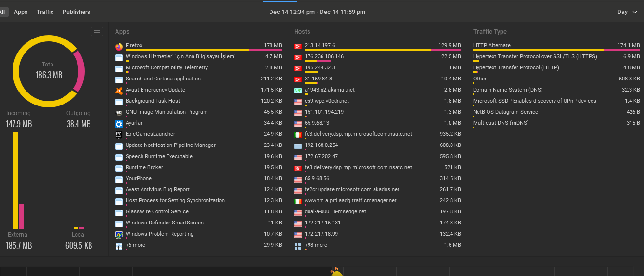Select the Other traffic type row
Image resolution: width=644 pixels, height=276 pixels.
556,79
